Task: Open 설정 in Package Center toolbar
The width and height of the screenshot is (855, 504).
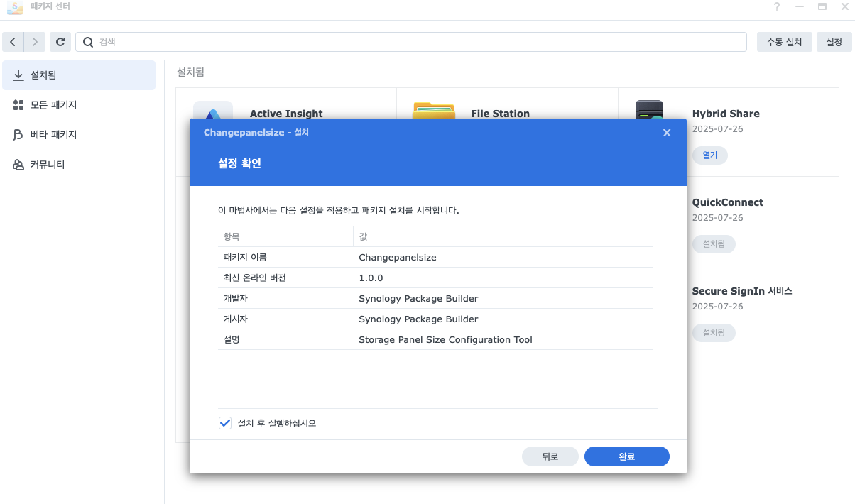Action: coord(834,42)
